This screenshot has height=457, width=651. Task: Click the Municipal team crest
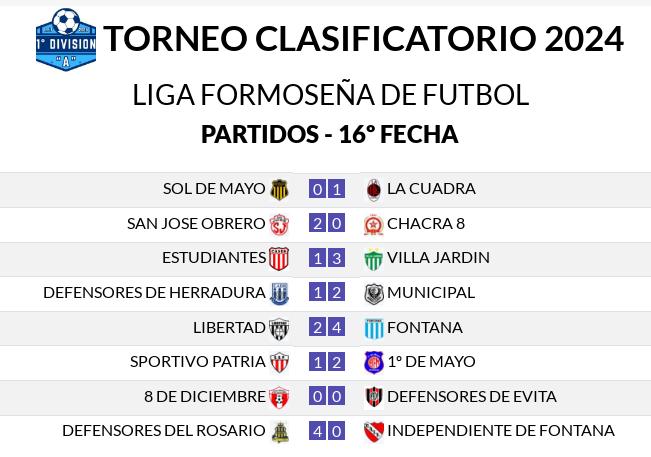click(374, 294)
